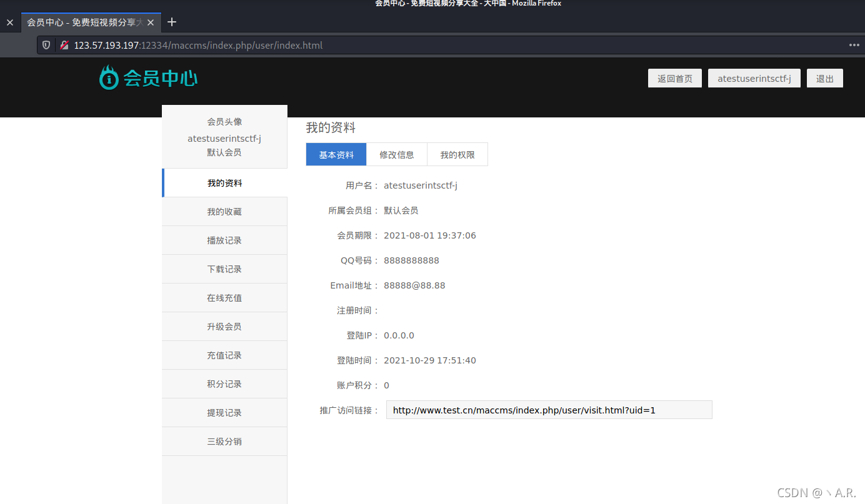The height and width of the screenshot is (504, 865).
Task: Click the 会员期限 value 2021-08-01 19:37:06
Action: [430, 235]
